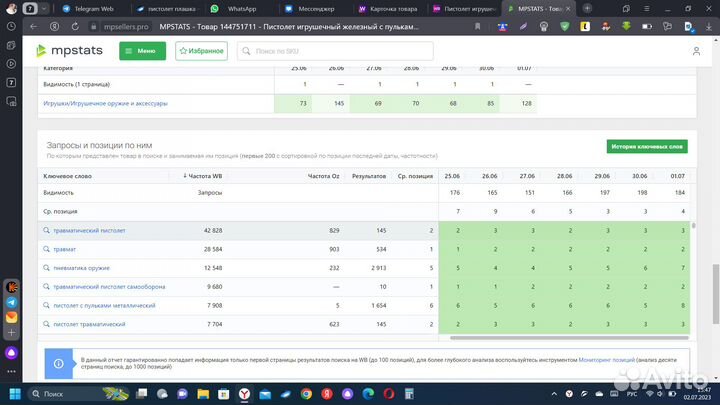The width and height of the screenshot is (720, 405).
Task: Click Видимость (1 страница) row label
Action: click(x=77, y=84)
